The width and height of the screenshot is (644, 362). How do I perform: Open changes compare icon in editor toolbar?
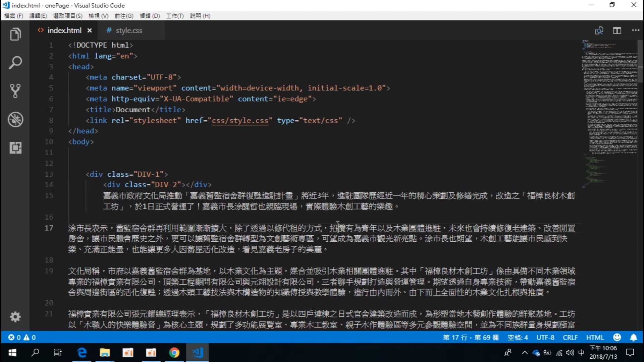coord(599,31)
